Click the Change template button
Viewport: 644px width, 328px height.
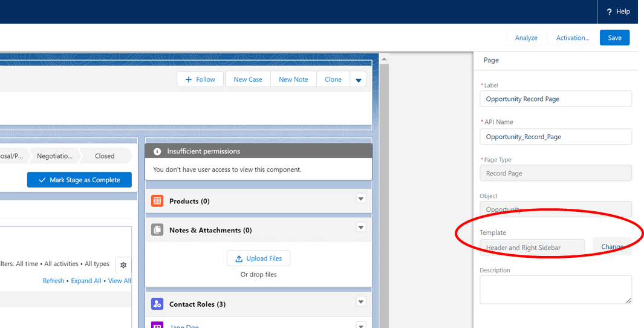pyautogui.click(x=612, y=247)
